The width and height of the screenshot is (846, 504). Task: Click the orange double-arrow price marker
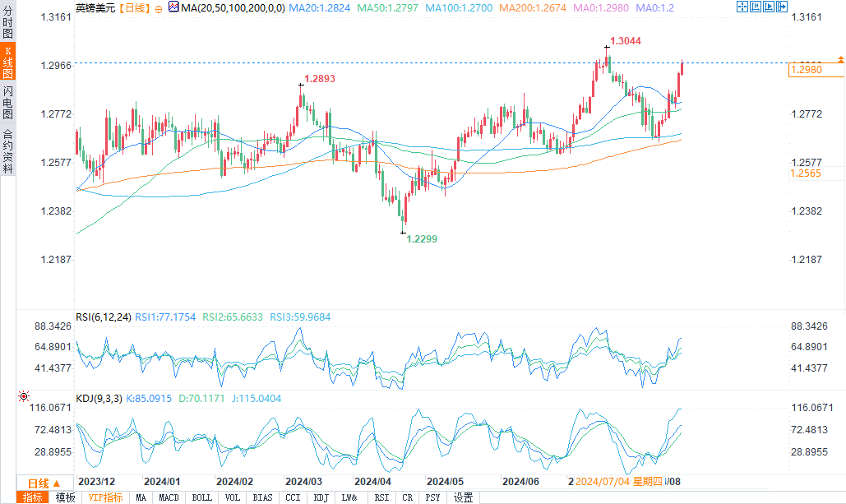tap(840, 59)
